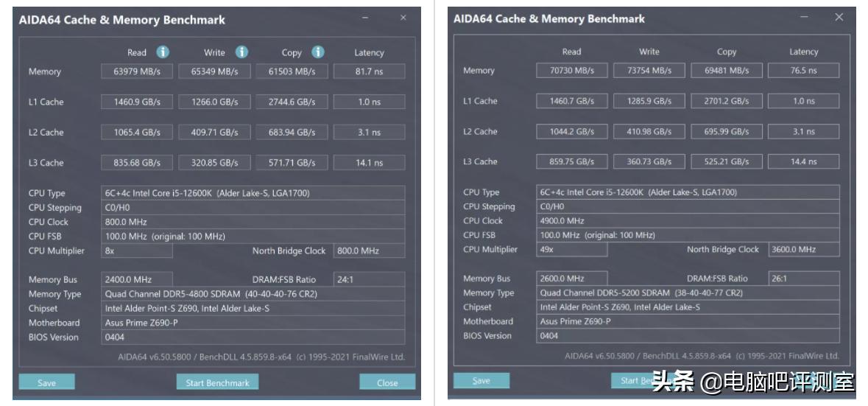Click the 49x CPU Multiplier field
This screenshot has height=406, width=868.
(572, 250)
